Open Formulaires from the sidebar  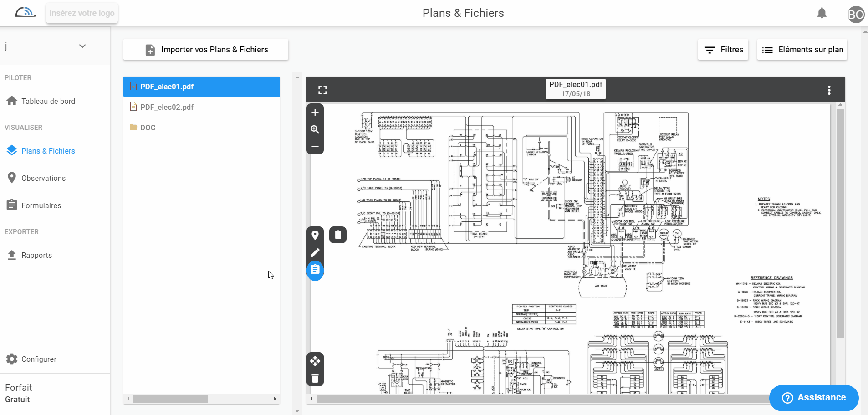(41, 205)
